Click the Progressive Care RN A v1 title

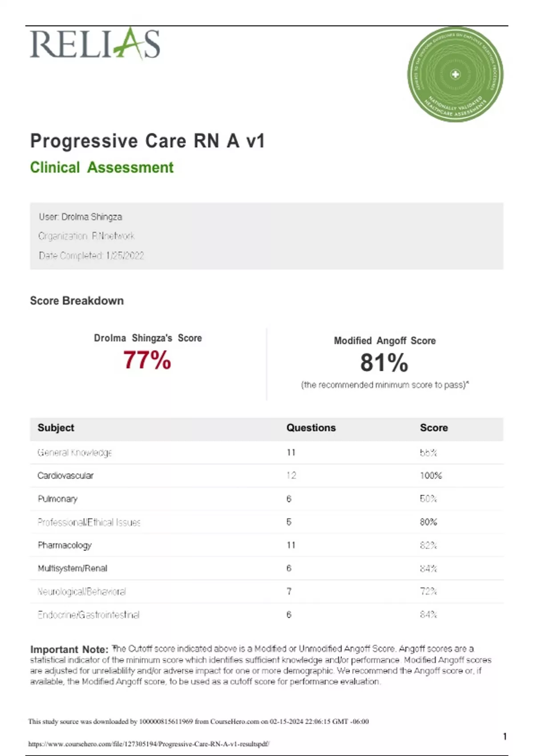(147, 141)
